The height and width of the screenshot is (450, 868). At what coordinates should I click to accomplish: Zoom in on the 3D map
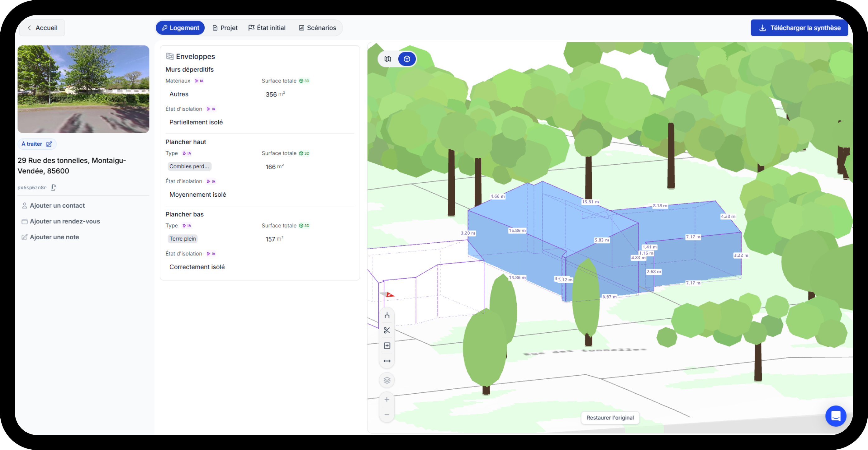[387, 400]
